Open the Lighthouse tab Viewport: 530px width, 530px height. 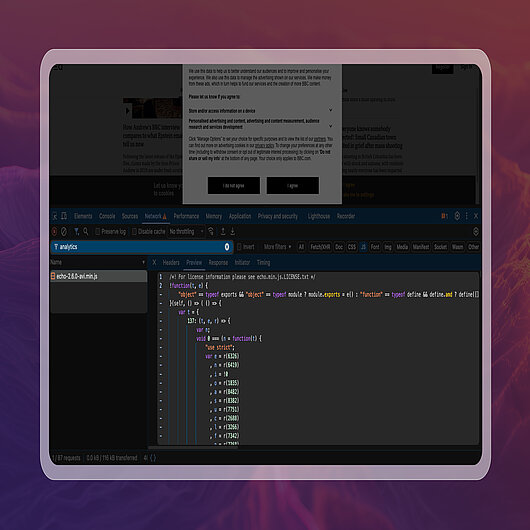[318, 216]
